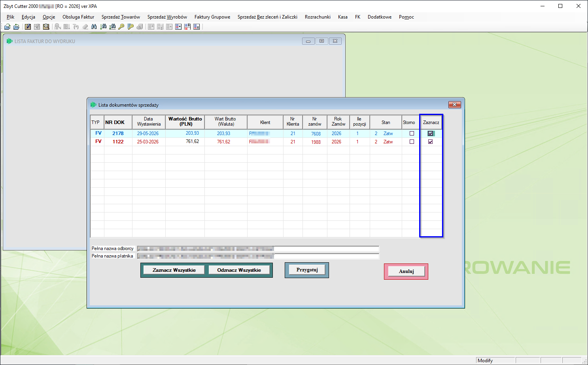The image size is (588, 365).
Task: Uncheck Zaznacz for invoice 1122
Action: (430, 142)
